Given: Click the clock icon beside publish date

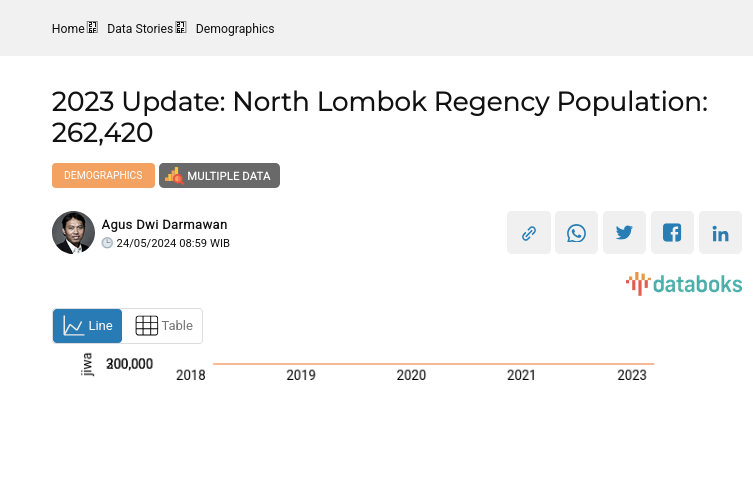Looking at the screenshot, I should tap(107, 243).
